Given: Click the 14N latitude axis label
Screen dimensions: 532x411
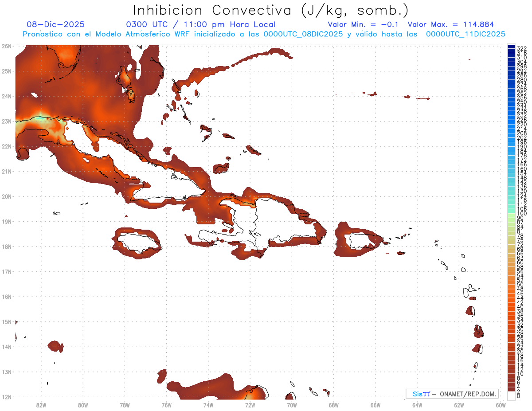Looking at the screenshot, I should pyautogui.click(x=6, y=347).
